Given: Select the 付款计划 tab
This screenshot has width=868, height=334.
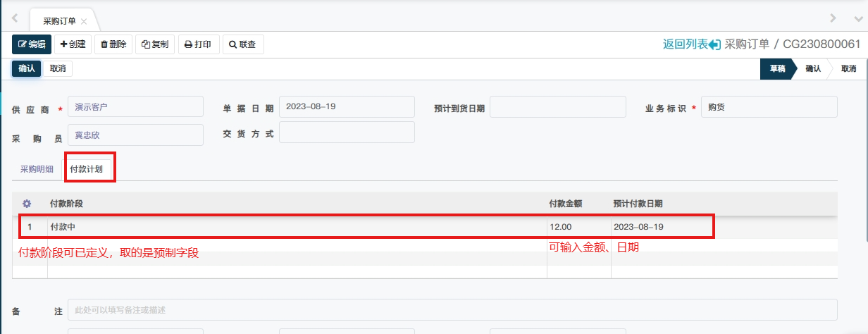Looking at the screenshot, I should pos(87,169).
